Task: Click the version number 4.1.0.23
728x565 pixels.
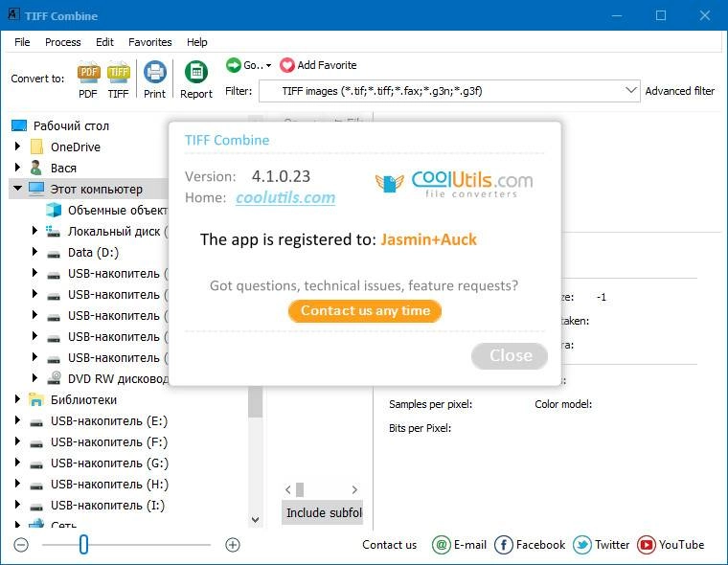Action: tap(281, 176)
